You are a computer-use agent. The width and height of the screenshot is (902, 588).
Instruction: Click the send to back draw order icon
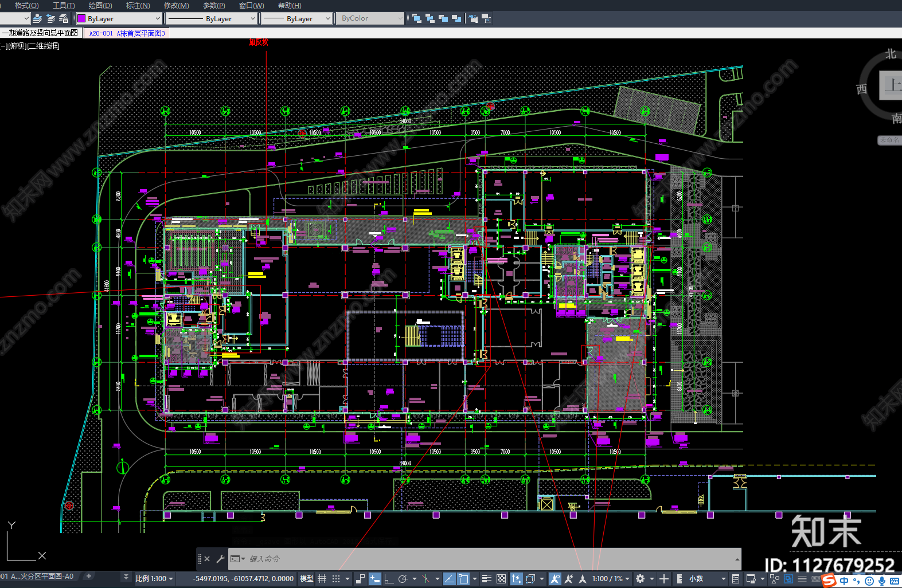point(430,18)
